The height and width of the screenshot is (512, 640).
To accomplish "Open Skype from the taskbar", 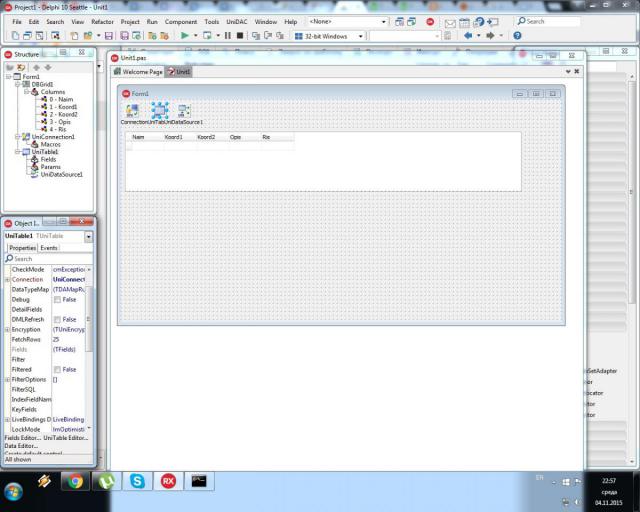I will [x=137, y=481].
